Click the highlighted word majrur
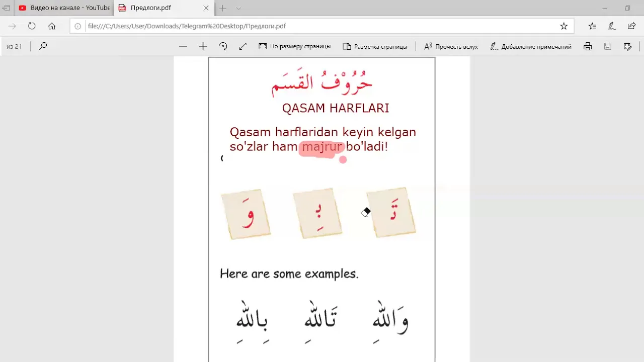This screenshot has height=362, width=644. click(322, 147)
